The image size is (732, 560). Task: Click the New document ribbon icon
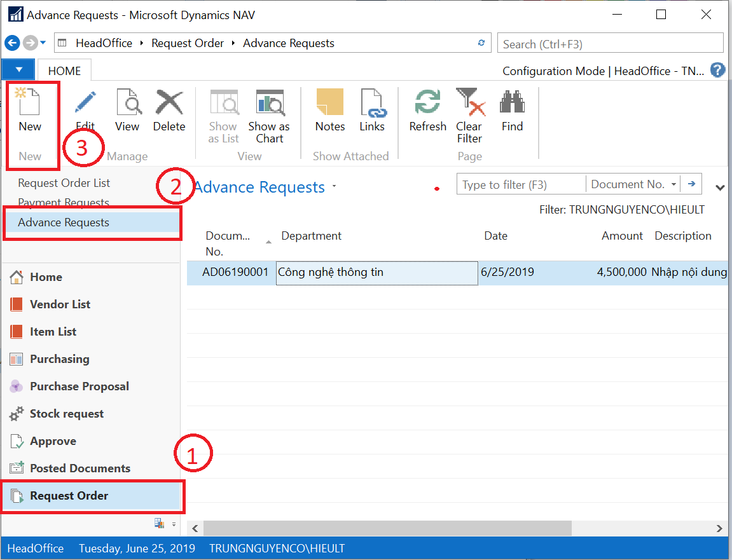click(28, 102)
